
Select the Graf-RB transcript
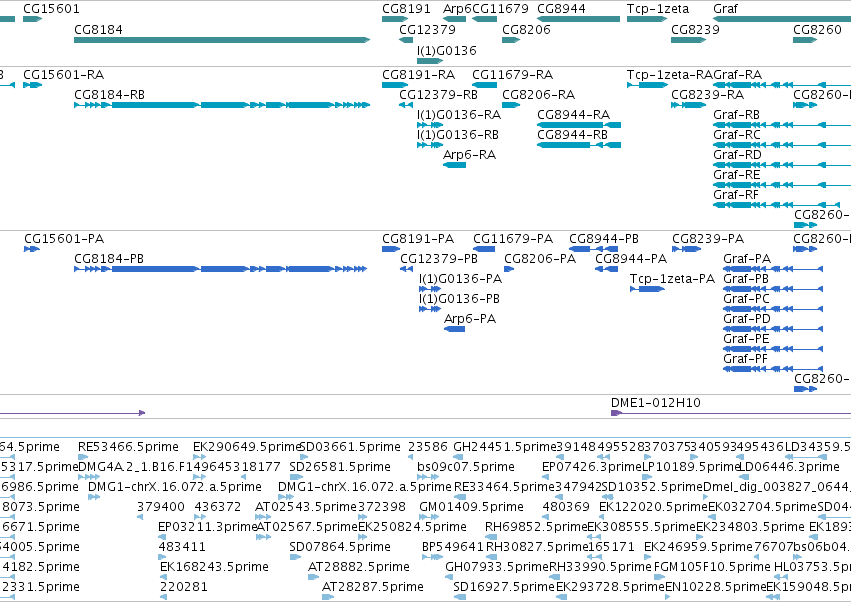coord(782,125)
